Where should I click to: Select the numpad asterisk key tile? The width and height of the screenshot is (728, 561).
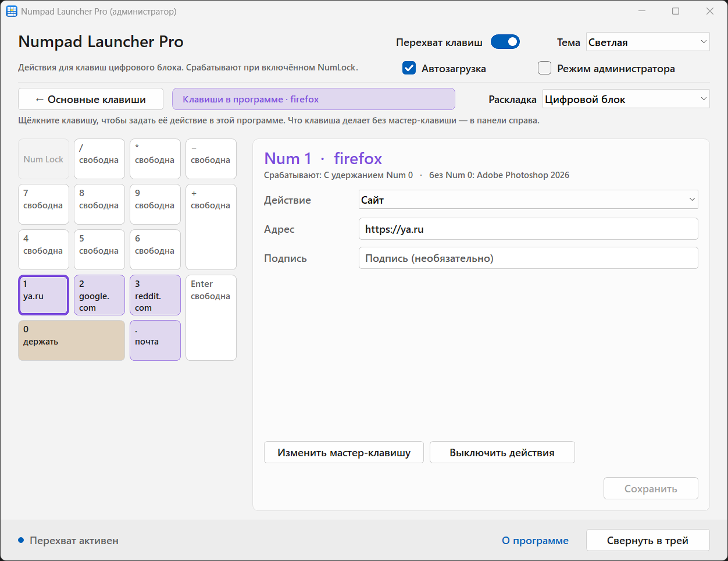pyautogui.click(x=155, y=159)
